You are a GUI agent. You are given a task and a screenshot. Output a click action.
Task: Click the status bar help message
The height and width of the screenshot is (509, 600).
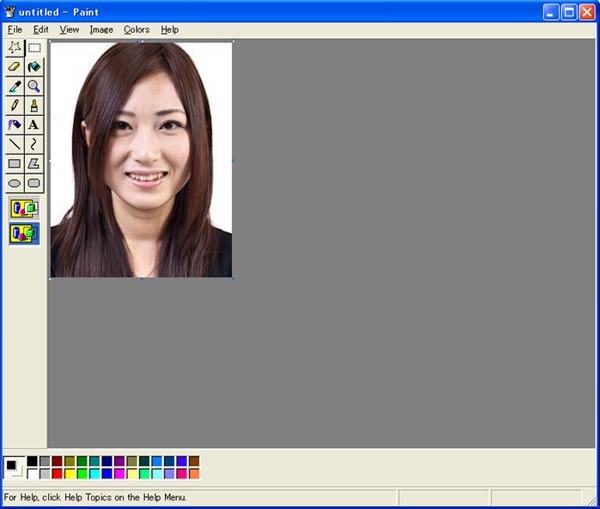[95, 498]
